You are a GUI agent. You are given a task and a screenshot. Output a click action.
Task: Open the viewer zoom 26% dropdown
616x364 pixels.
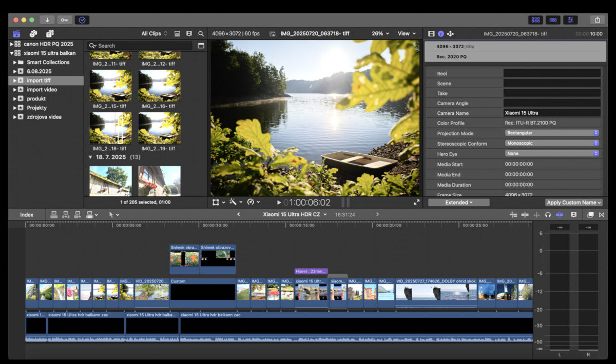tap(380, 33)
